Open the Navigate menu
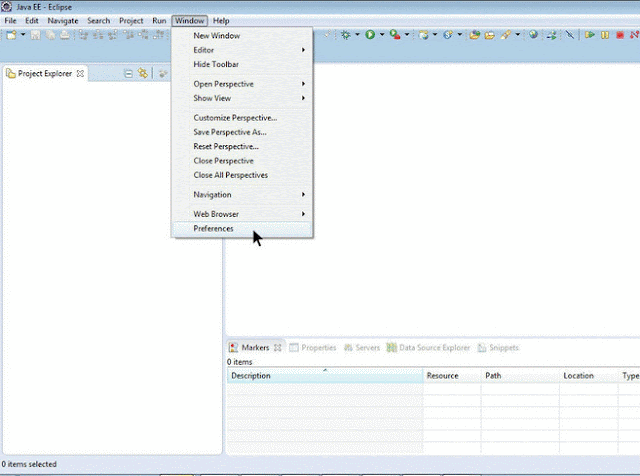Image resolution: width=640 pixels, height=476 pixels. pyautogui.click(x=62, y=21)
